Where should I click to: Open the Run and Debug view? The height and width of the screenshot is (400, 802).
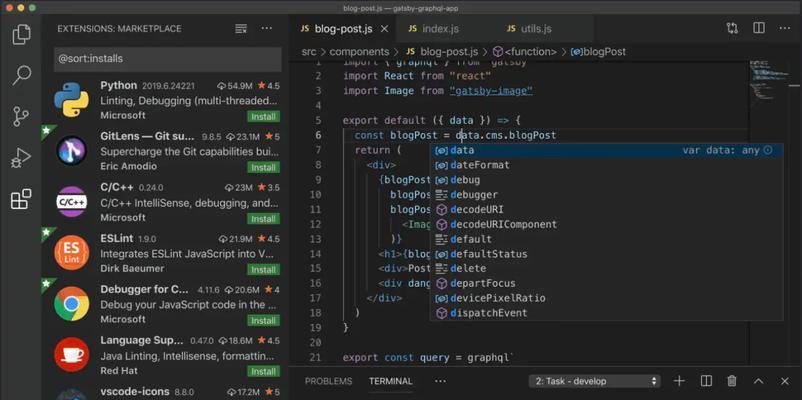point(21,158)
